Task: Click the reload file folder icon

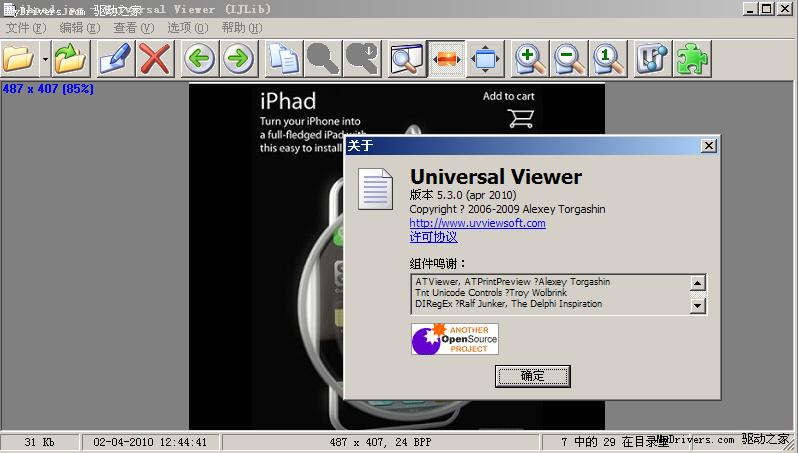Action: tap(70, 59)
